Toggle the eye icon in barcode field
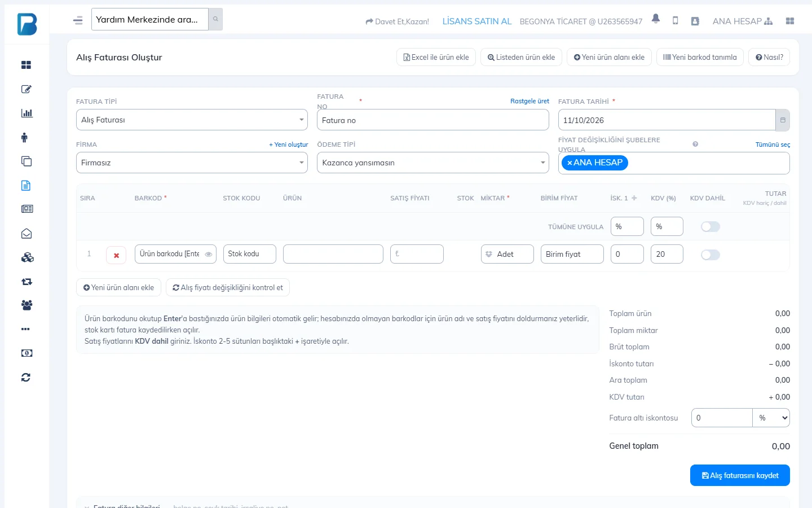812x508 pixels. [209, 255]
